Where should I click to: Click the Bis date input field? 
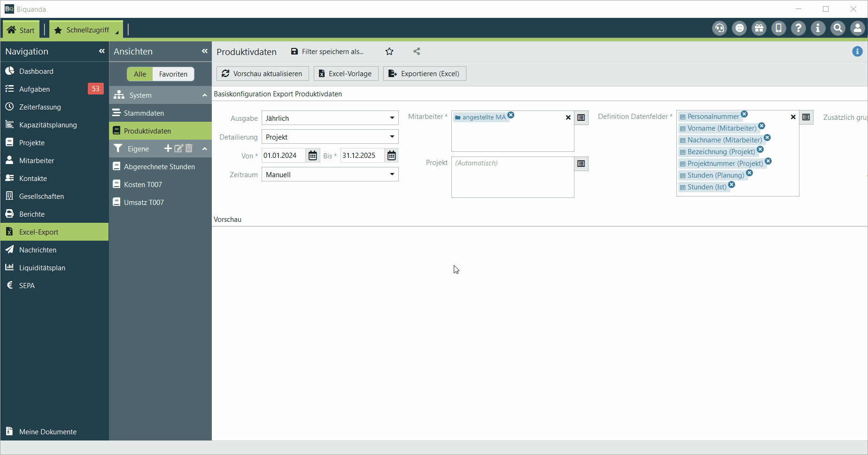pos(362,156)
